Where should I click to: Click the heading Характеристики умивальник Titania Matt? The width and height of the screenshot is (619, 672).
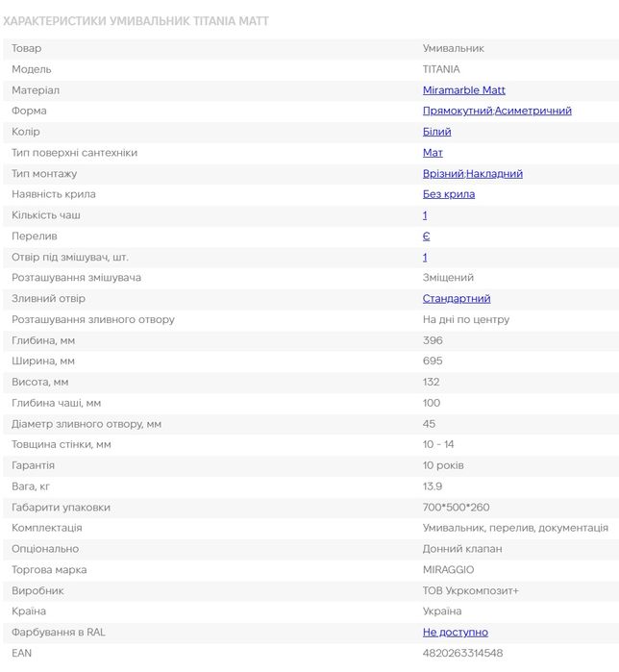[x=136, y=21]
